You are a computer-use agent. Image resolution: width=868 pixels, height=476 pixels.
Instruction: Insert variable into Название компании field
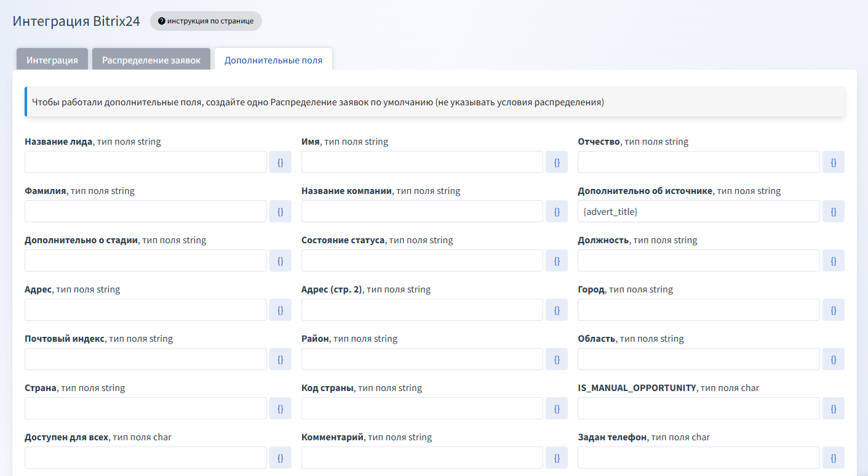coord(557,211)
